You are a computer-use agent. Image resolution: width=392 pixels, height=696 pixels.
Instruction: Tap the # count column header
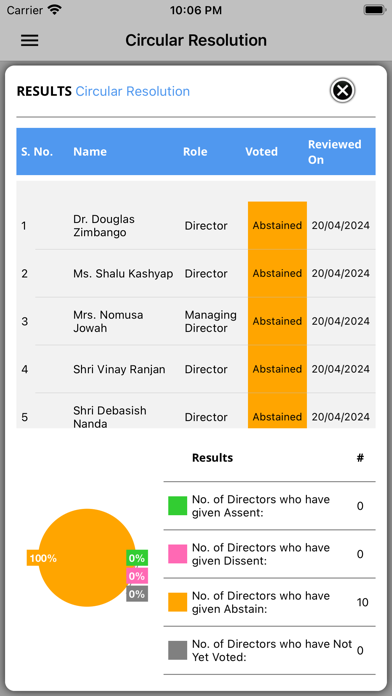[360, 458]
